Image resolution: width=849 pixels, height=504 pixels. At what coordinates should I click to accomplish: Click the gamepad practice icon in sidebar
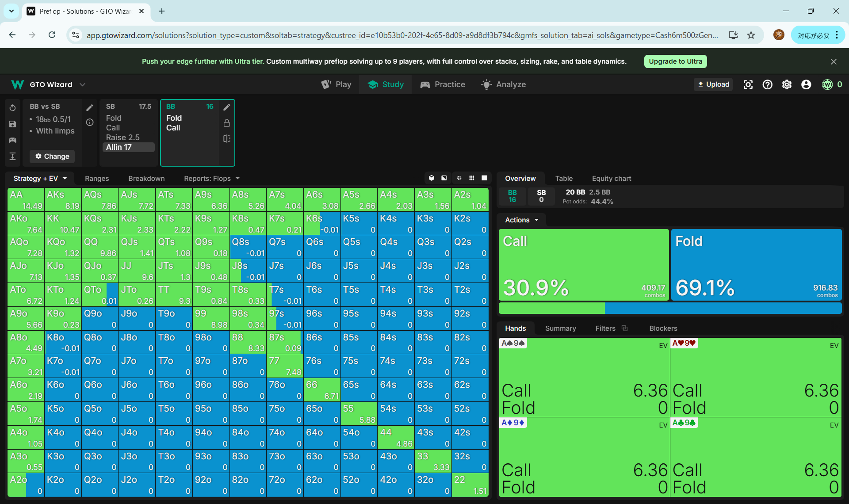tap(12, 140)
